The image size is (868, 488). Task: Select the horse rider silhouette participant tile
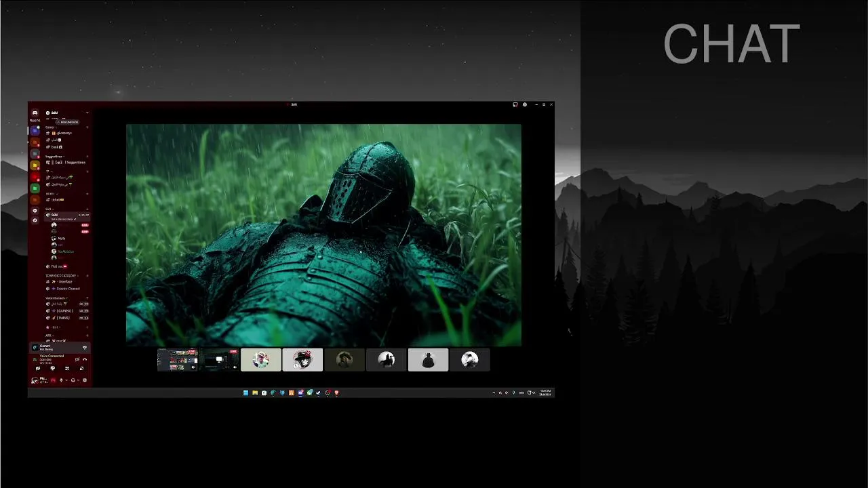pyautogui.click(x=387, y=360)
